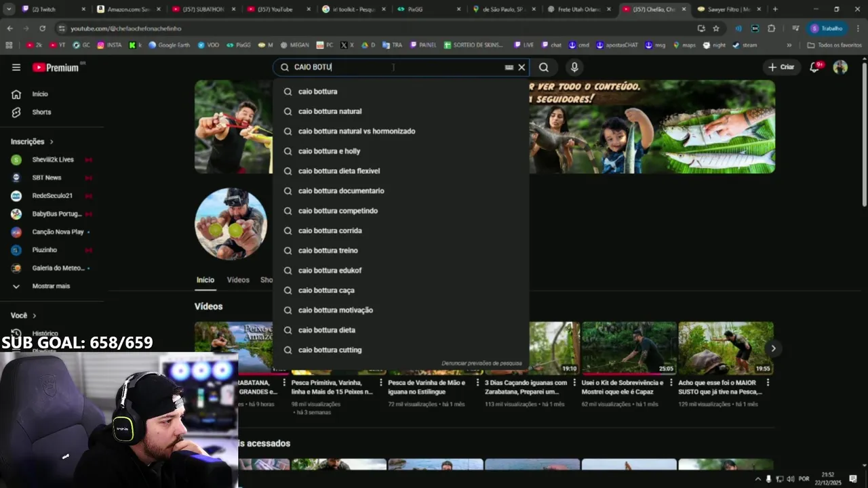Open video "Pesca Primitiva, Varinha, linha"
The height and width of the screenshot is (488, 868).
pyautogui.click(x=333, y=387)
